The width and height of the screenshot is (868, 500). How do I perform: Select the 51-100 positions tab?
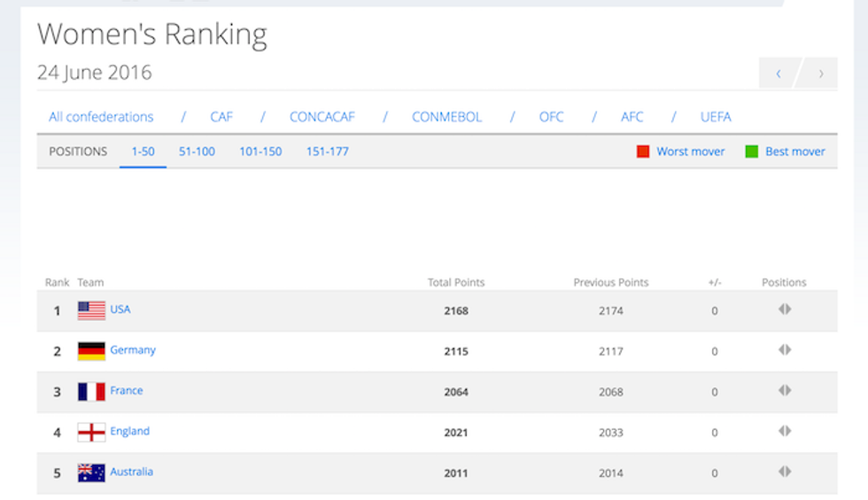coord(197,152)
